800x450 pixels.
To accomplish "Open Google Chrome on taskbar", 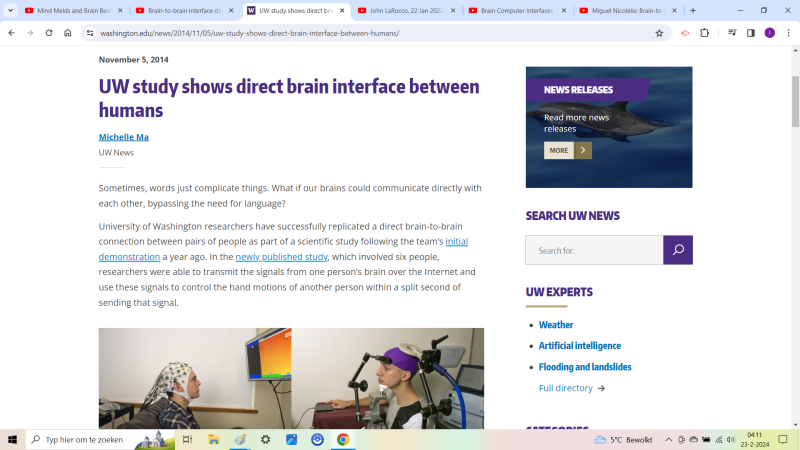I will pyautogui.click(x=343, y=439).
